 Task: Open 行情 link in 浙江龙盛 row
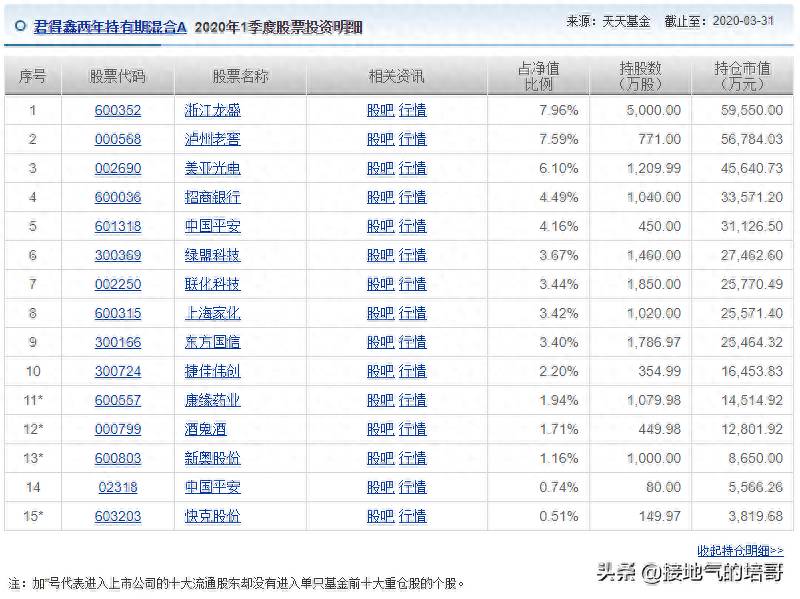point(412,110)
